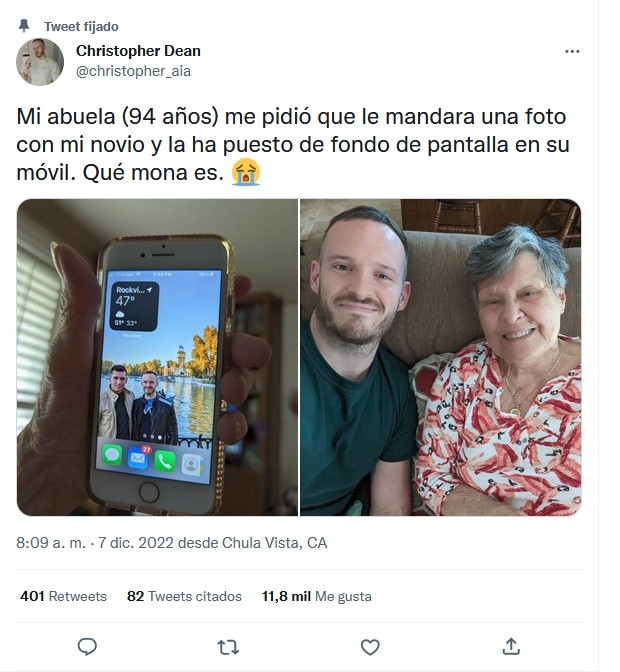Click the retweet arrows icon
Screen dimensions: 620x672
tap(228, 647)
